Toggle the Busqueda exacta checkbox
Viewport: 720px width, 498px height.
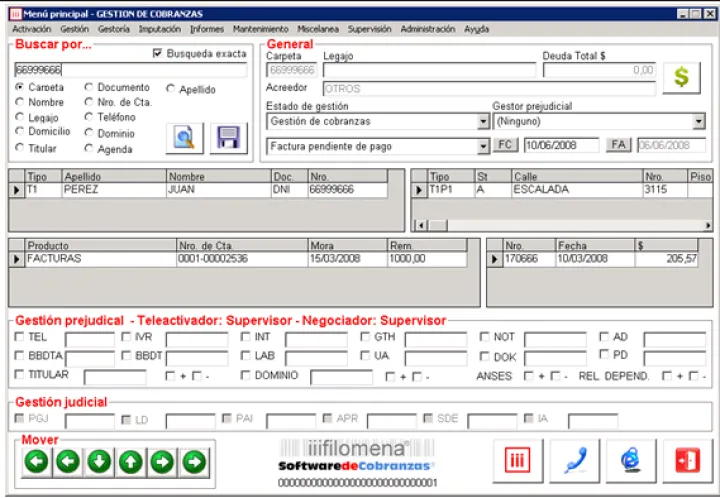pyautogui.click(x=157, y=54)
